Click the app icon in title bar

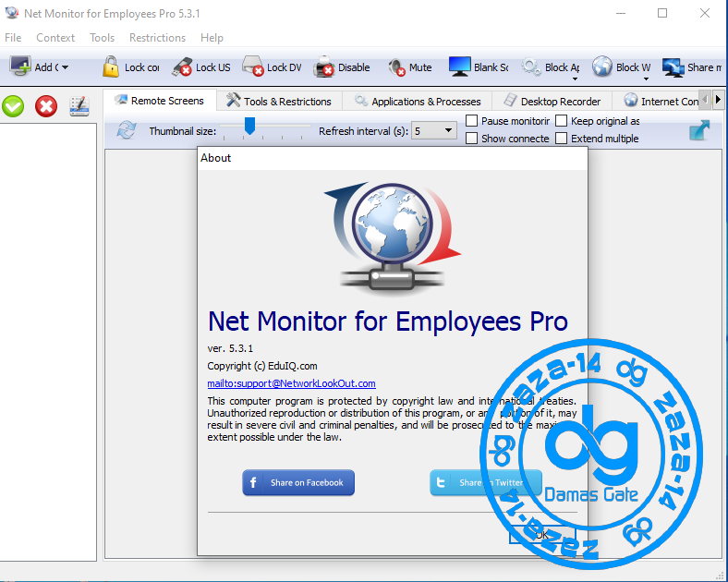(12, 13)
